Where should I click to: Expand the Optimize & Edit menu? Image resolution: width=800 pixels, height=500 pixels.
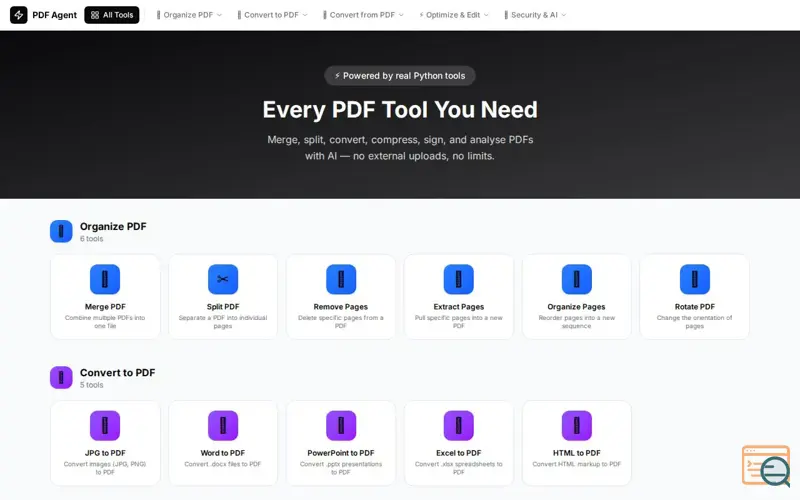454,15
